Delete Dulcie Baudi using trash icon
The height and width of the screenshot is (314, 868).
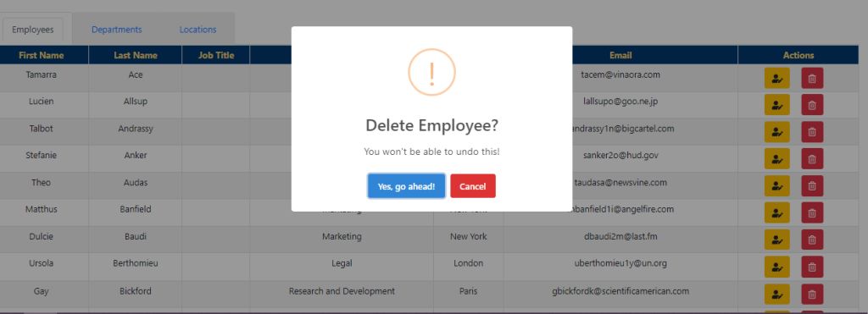[x=812, y=240]
